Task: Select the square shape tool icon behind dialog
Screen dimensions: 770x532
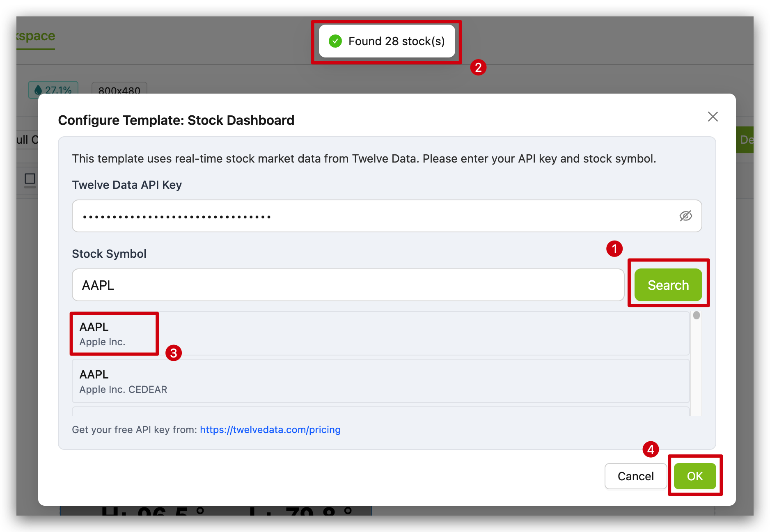Action: [x=30, y=179]
